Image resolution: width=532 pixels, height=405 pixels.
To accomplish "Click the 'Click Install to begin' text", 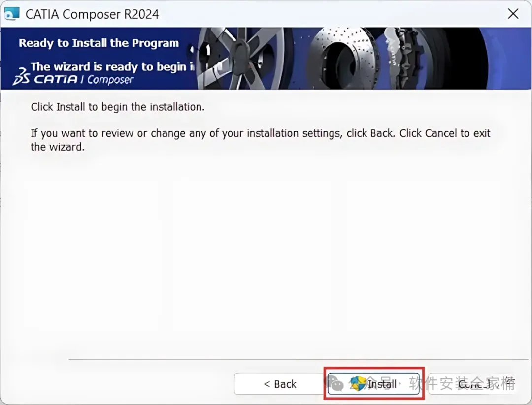I will tap(118, 107).
